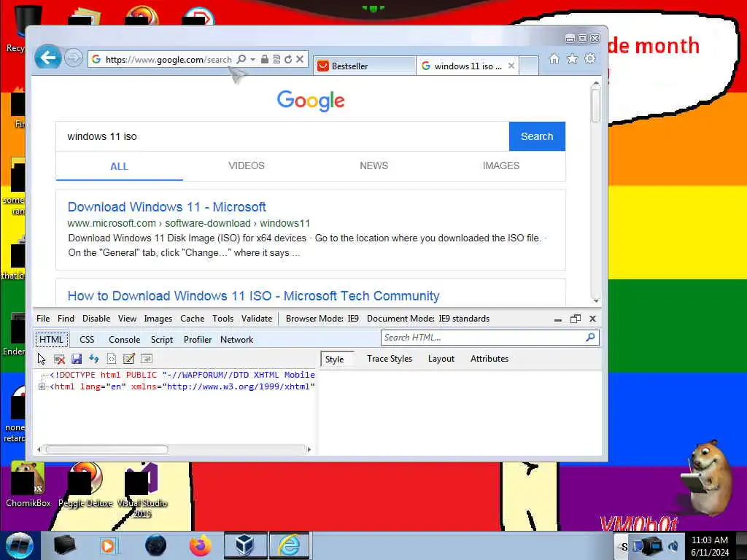The image size is (747, 560).
Task: Click the 'windows 11 iso' search input field
Action: [x=282, y=136]
